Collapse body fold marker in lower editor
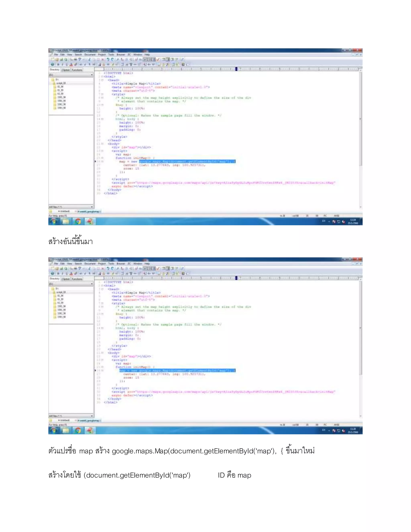The width and height of the screenshot is (411, 532). tap(102, 353)
